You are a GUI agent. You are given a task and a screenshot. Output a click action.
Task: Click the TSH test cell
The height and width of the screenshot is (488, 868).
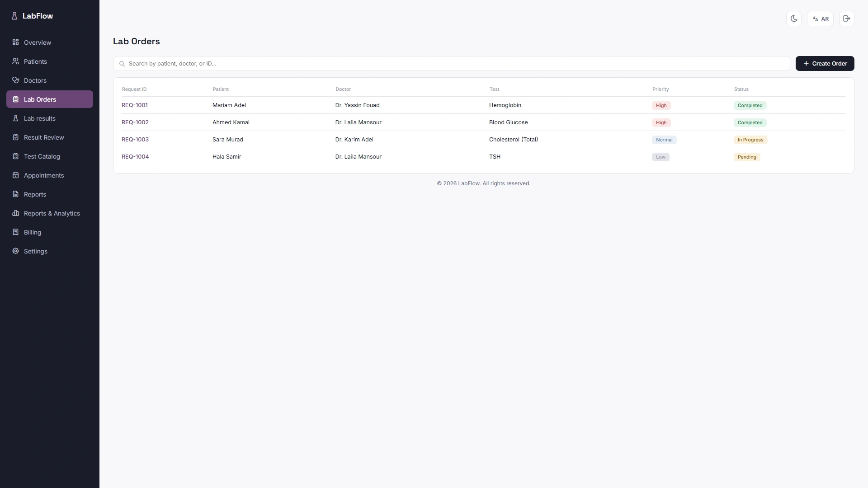click(x=495, y=157)
